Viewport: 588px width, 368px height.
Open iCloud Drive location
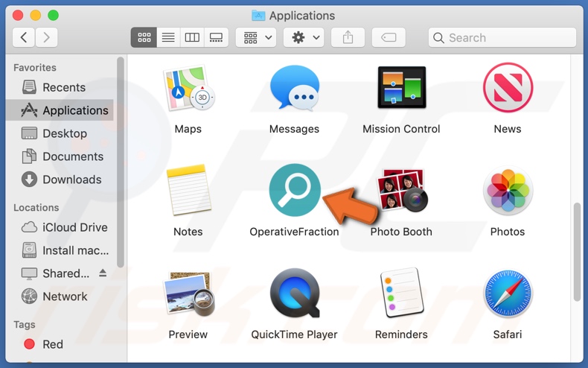click(x=60, y=227)
